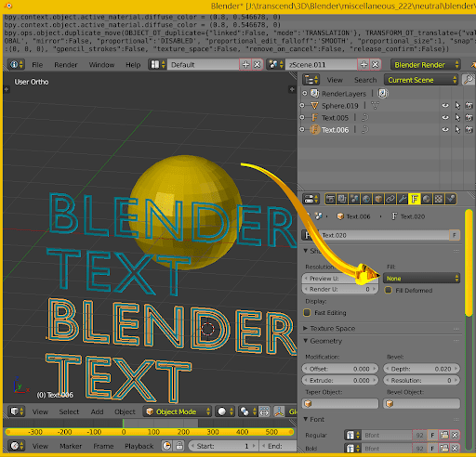Hide Sphere.019 with its eye icon
This screenshot has width=476, height=457.
click(x=445, y=106)
